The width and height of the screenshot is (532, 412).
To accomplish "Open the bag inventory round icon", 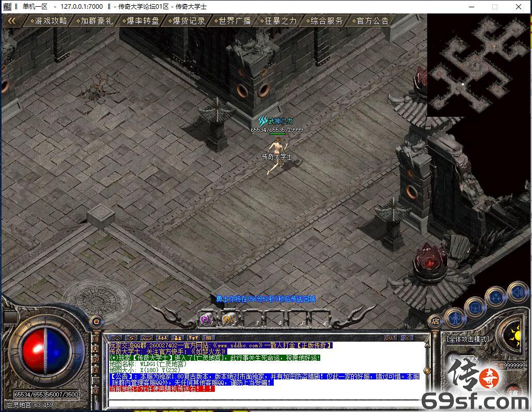I will tap(475, 308).
